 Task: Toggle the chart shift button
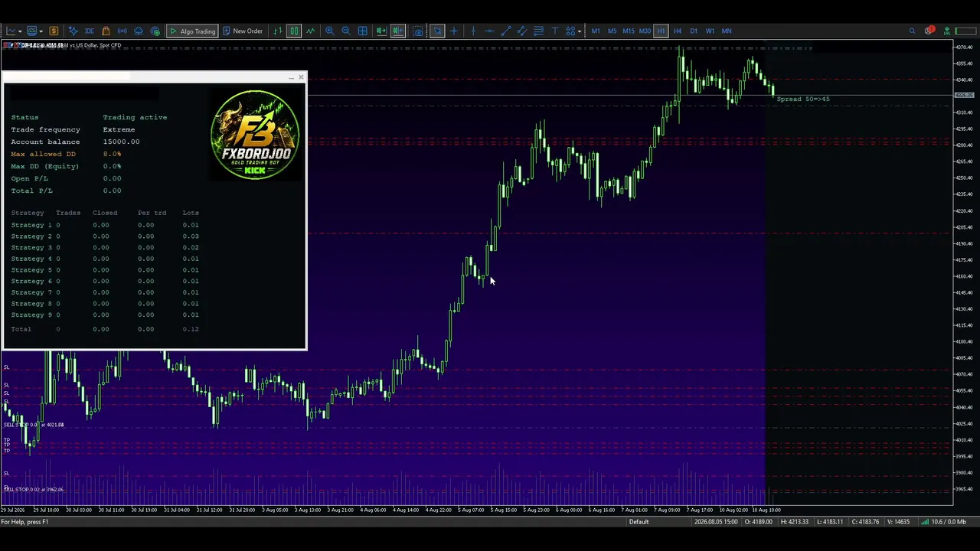point(398,31)
